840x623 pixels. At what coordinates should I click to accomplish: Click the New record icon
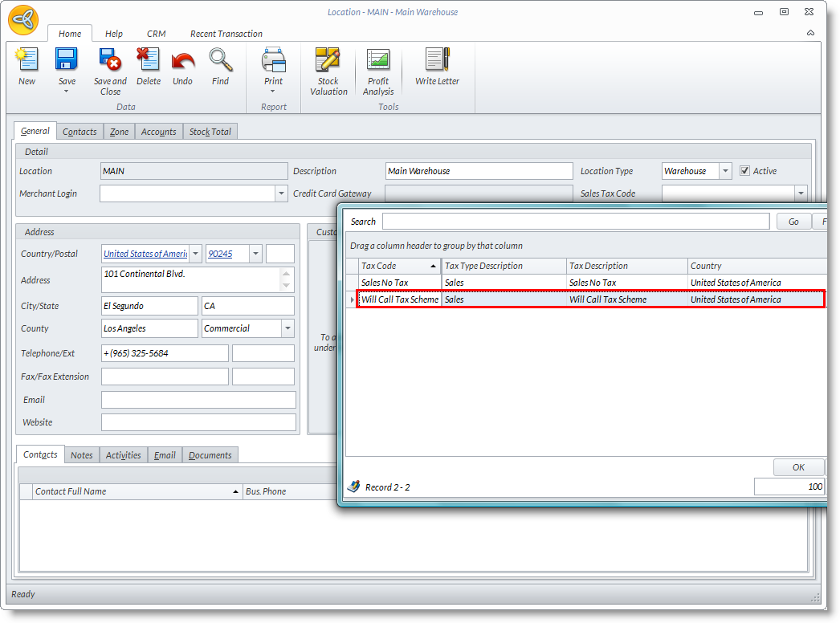[27, 61]
